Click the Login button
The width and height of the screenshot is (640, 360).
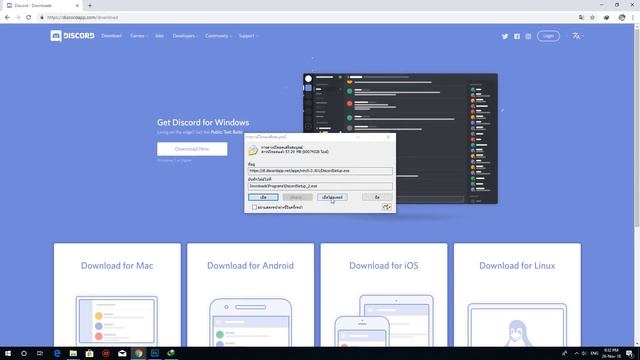tap(548, 36)
